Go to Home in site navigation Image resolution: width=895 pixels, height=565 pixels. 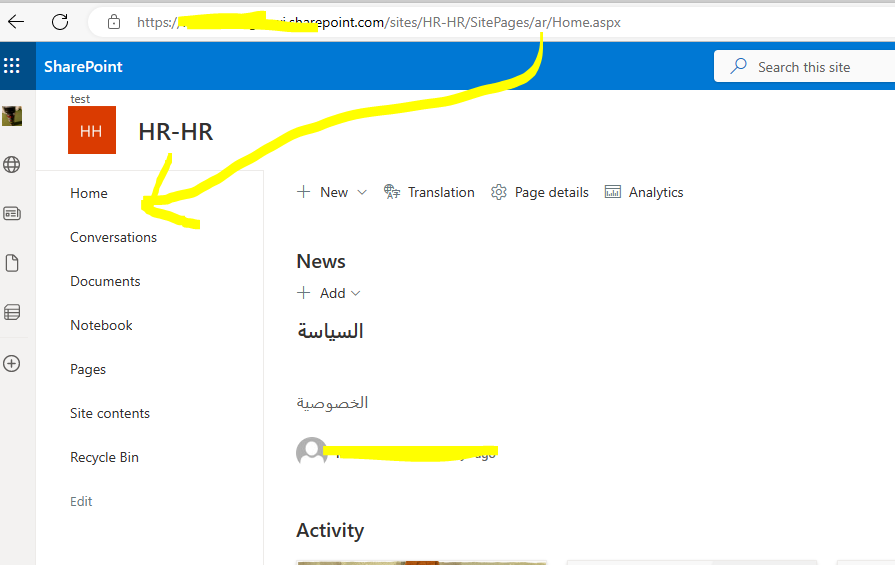(89, 193)
